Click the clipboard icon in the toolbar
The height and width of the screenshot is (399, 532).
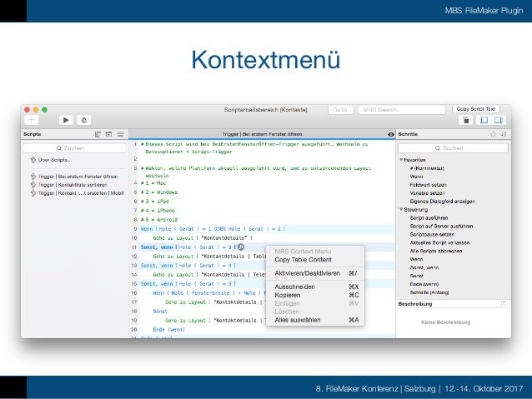[x=466, y=120]
